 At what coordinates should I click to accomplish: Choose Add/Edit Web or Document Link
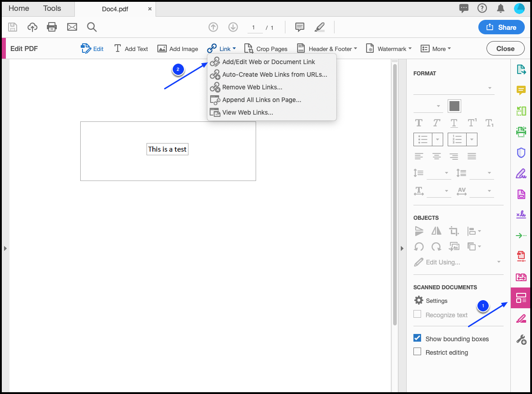[268, 62]
